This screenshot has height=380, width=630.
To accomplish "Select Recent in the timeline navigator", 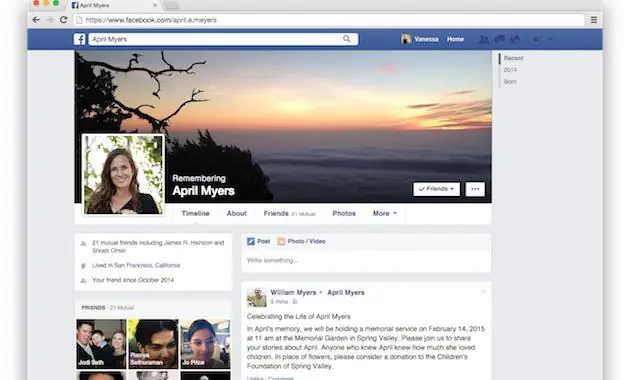I will (x=513, y=58).
